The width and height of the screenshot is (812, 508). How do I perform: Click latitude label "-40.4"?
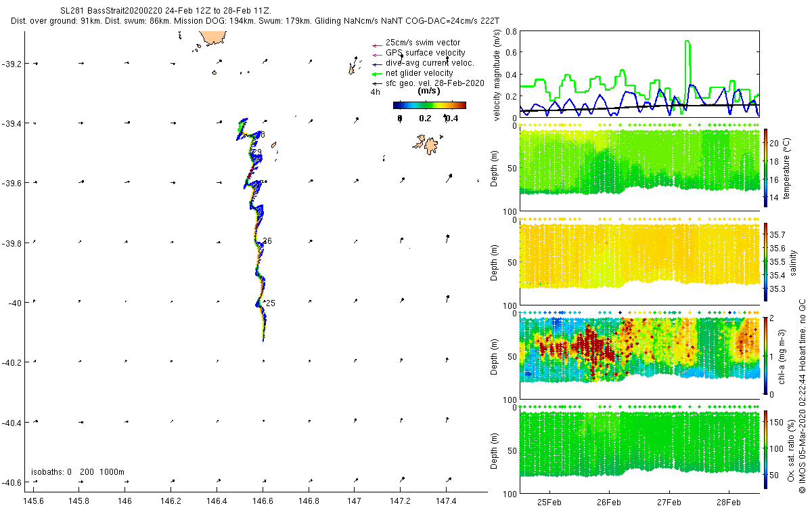[12, 423]
